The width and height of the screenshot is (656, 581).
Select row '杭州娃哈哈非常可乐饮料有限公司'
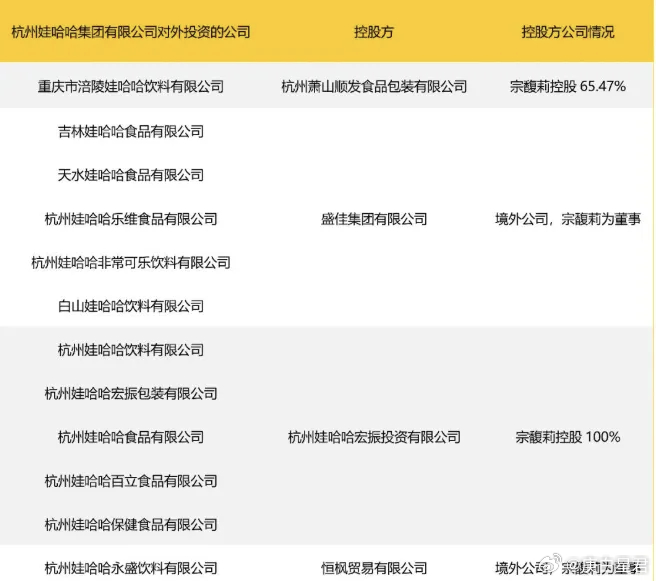[131, 263]
